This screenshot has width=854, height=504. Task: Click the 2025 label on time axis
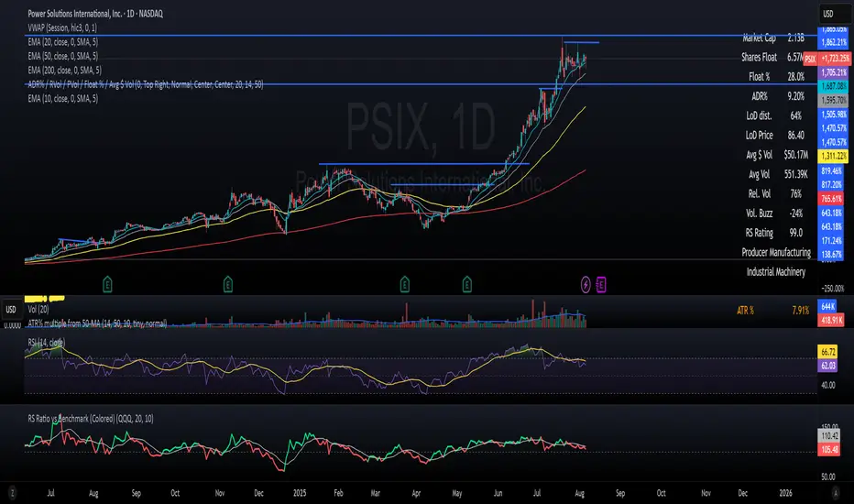[x=300, y=493]
